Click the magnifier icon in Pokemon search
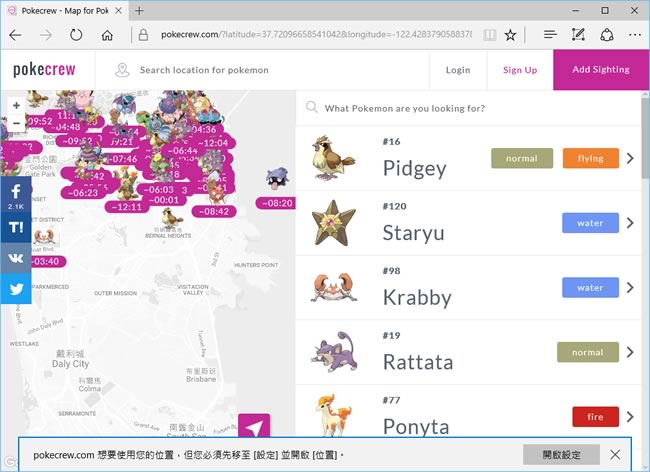 point(312,108)
